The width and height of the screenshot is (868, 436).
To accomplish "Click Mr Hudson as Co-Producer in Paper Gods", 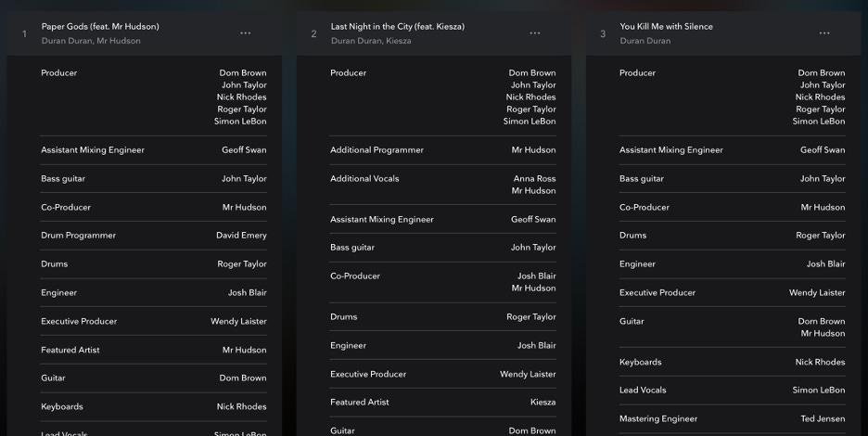I will click(244, 207).
